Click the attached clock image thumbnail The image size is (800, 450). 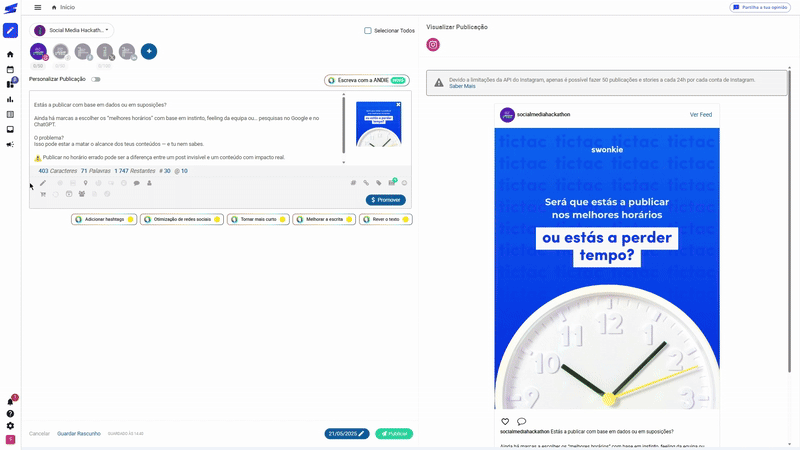(378, 124)
